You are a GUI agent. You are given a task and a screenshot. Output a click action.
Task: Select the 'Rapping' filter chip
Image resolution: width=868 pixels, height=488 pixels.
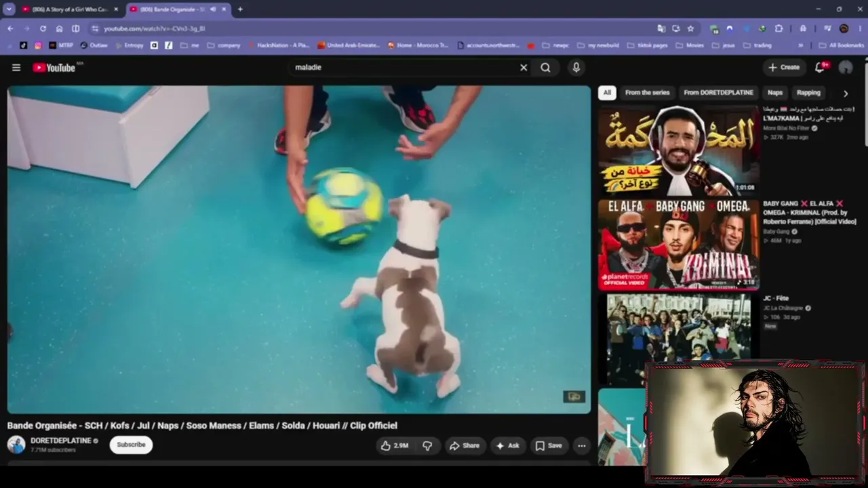(808, 93)
